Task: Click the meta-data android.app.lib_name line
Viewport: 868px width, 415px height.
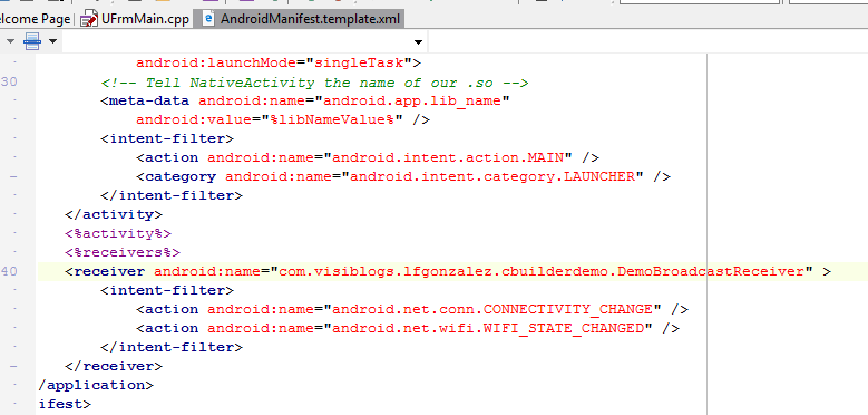Action: pyautogui.click(x=305, y=101)
